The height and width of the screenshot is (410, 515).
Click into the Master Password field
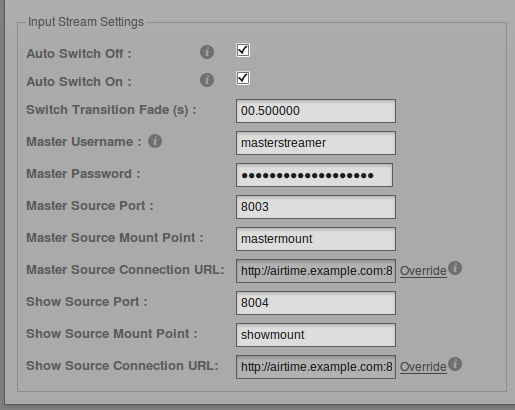[x=314, y=175]
